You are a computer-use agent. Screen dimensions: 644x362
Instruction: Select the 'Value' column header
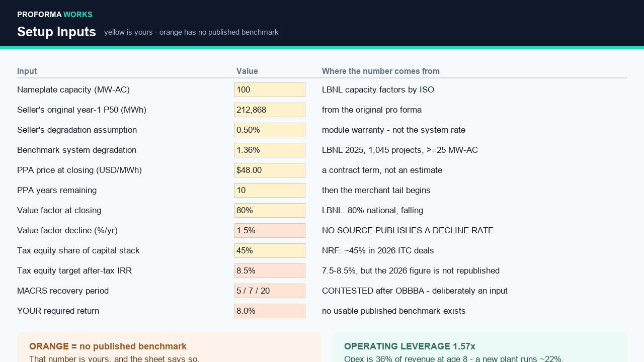click(x=247, y=71)
